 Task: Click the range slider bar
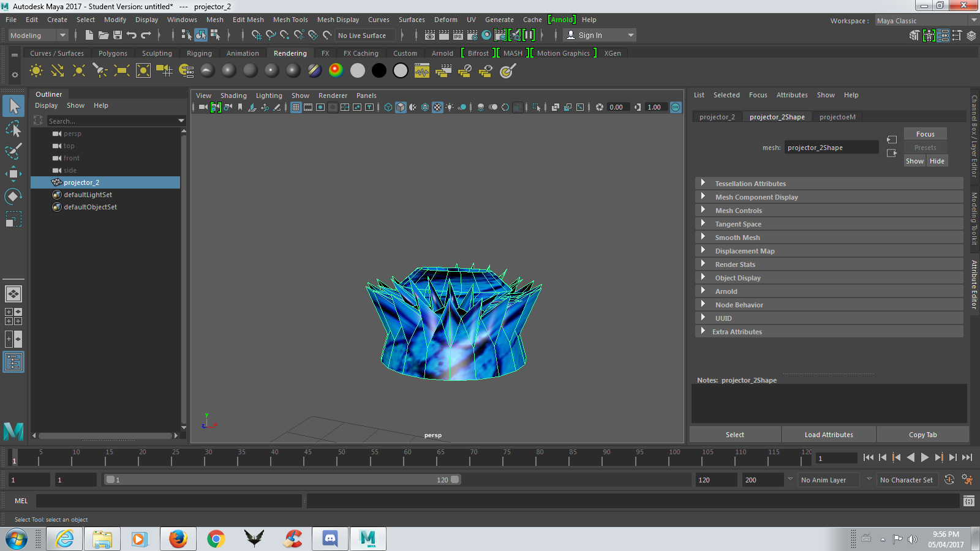tap(282, 480)
